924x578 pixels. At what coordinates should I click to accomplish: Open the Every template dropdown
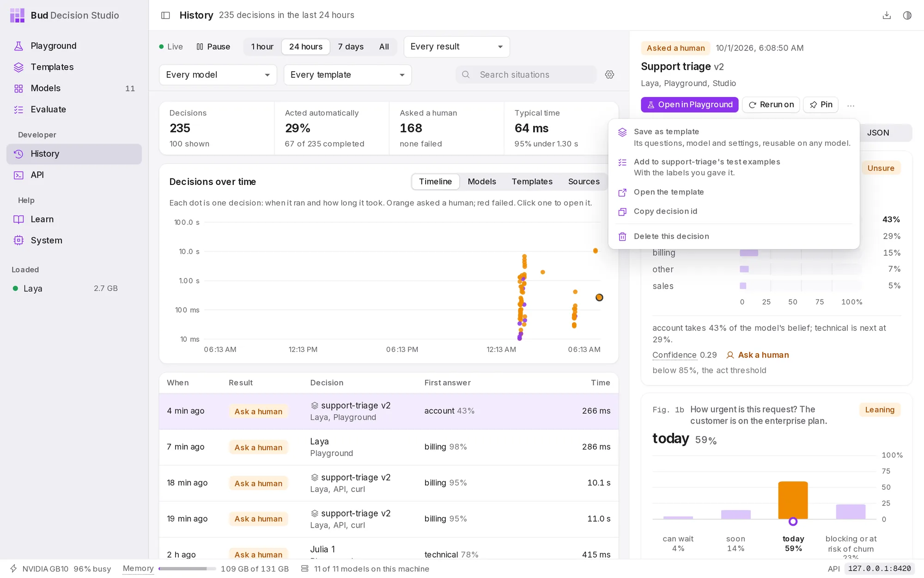click(x=347, y=75)
